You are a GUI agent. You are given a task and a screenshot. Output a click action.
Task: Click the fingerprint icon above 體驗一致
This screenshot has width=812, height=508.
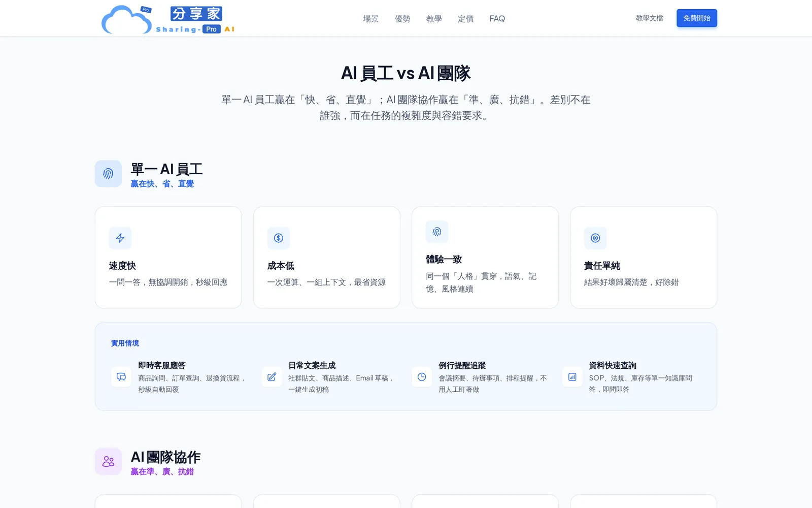coord(437,232)
